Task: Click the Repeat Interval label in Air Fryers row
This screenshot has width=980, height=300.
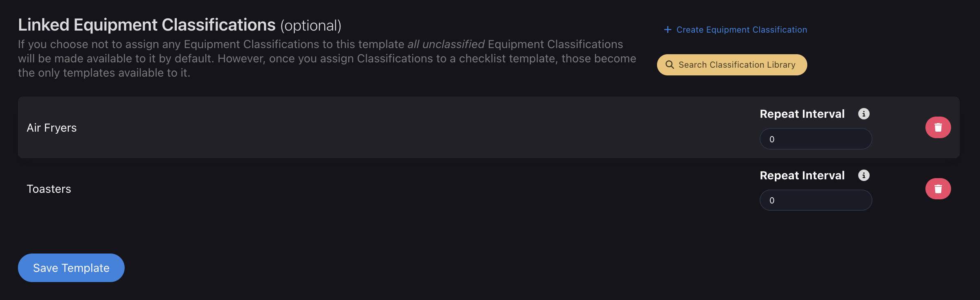Action: pos(802,114)
